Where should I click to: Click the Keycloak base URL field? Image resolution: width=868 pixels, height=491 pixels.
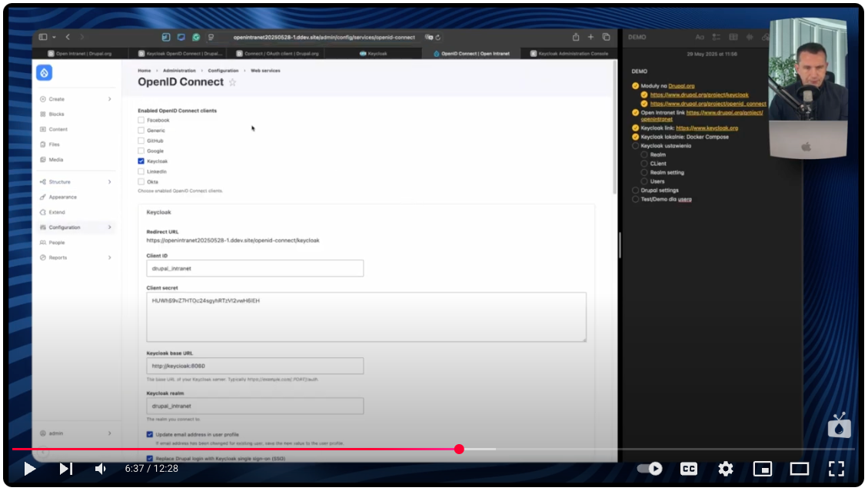[254, 366]
